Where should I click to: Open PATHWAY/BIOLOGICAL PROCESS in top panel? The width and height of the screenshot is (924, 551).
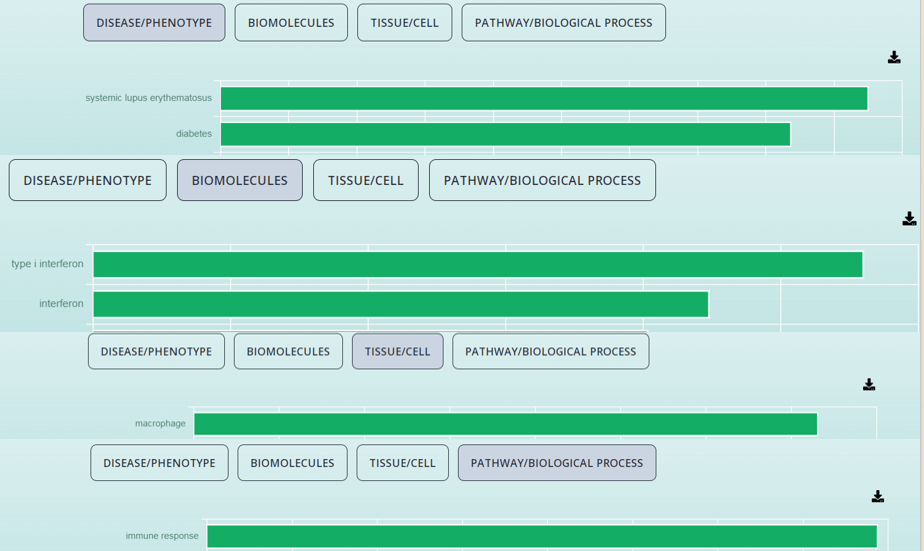(x=563, y=22)
